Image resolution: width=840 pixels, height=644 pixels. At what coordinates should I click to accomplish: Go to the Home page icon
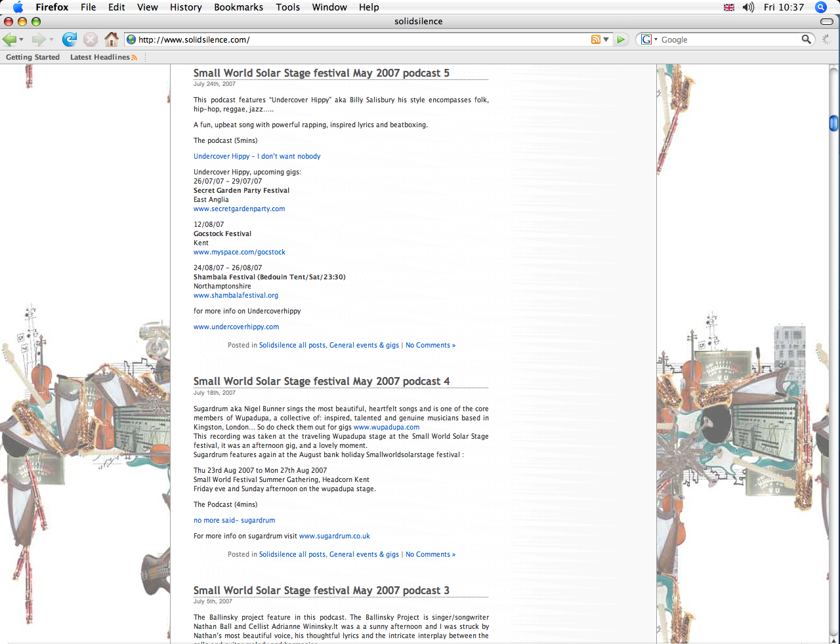coord(112,39)
